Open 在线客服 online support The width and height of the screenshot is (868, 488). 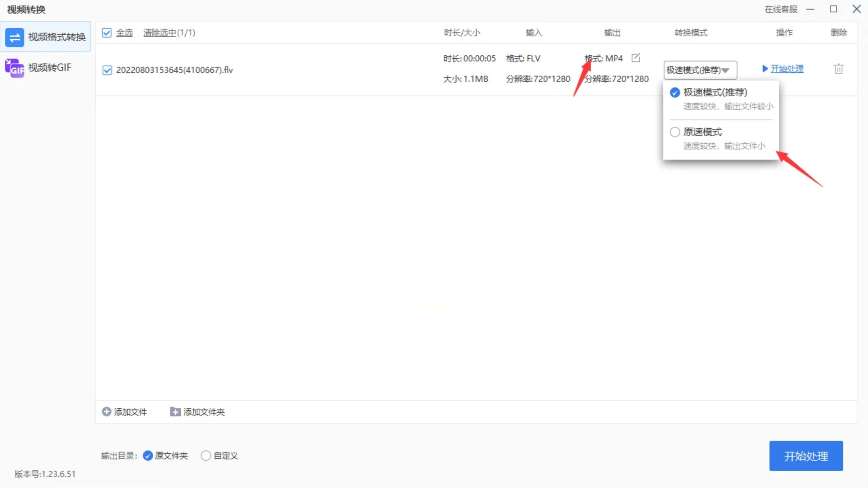pos(780,9)
